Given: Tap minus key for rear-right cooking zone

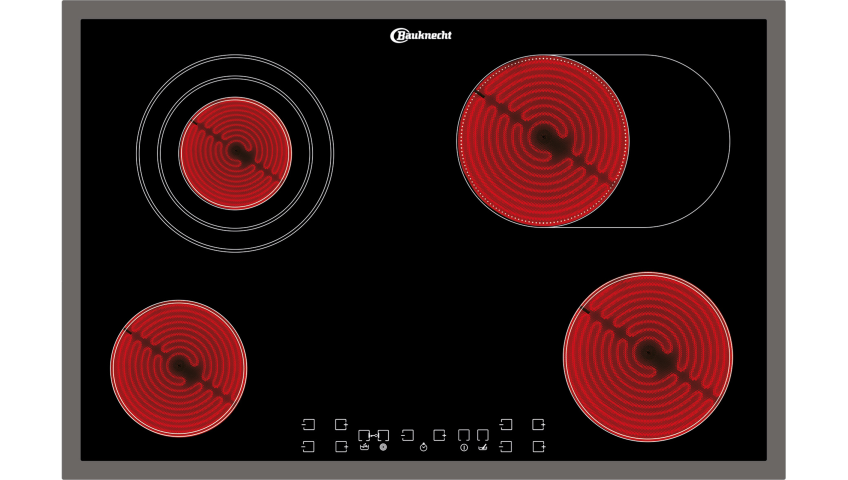Looking at the screenshot, I should 506,424.
